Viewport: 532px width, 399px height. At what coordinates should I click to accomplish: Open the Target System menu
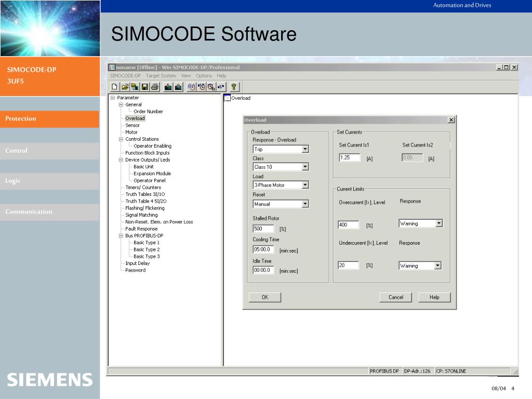pos(161,76)
